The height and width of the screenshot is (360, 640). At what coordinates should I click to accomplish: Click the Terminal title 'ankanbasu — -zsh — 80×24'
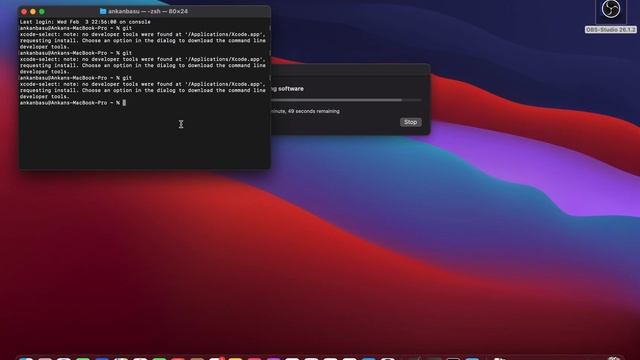click(148, 11)
